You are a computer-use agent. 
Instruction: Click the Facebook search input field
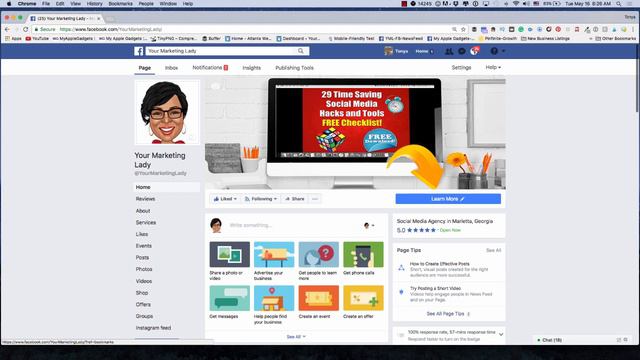click(221, 51)
